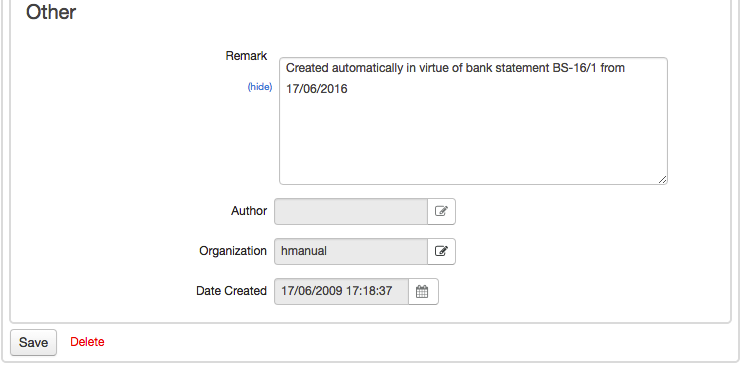This screenshot has width=743, height=365.
Task: Open the calendar picker for Date Created
Action: pyautogui.click(x=423, y=292)
